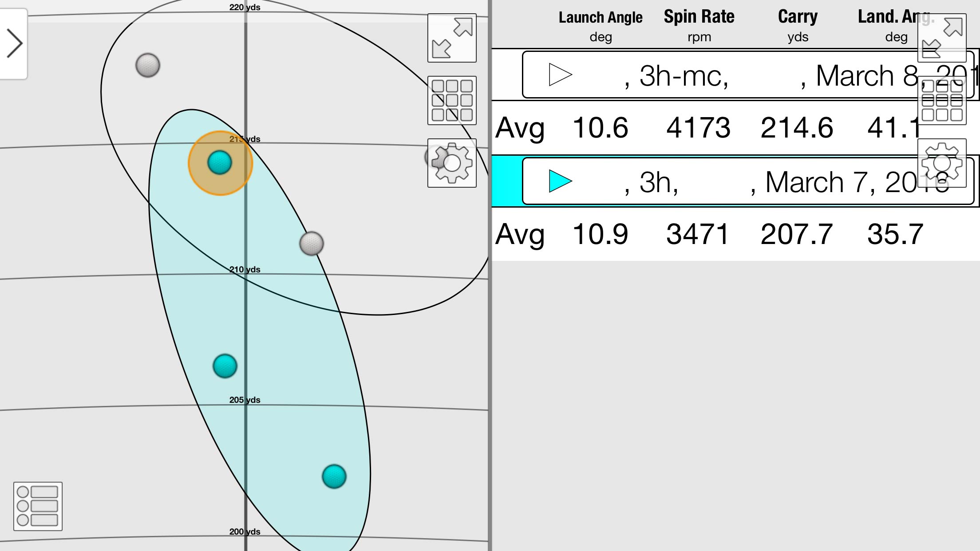Play the 3h March 7 session
This screenshot has width=980, height=551.
560,181
